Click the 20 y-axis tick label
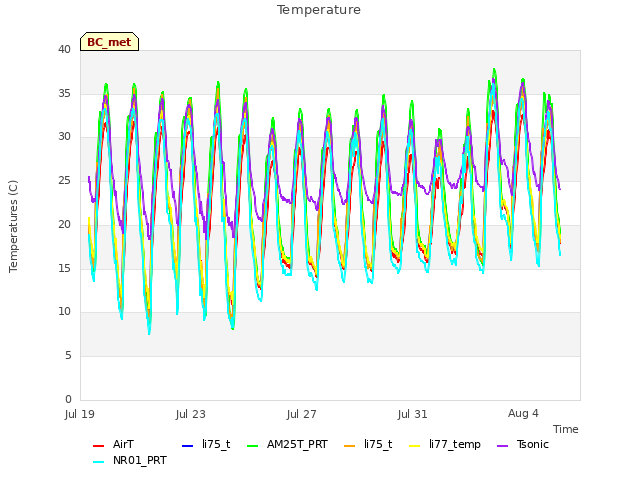 [64, 224]
